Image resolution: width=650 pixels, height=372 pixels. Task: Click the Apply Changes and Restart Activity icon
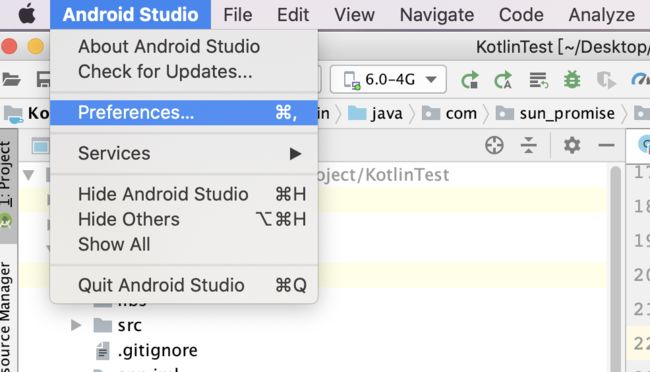coord(470,80)
